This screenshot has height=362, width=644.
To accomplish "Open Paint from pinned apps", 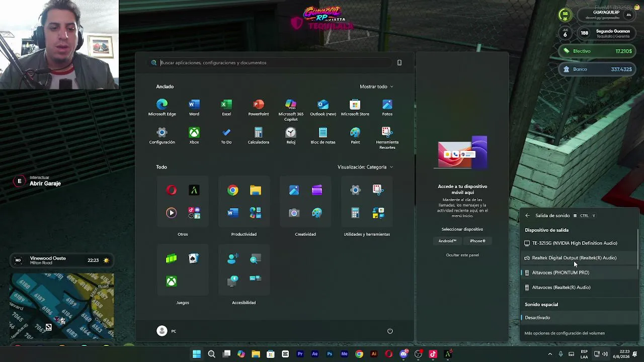I will coord(355,136).
